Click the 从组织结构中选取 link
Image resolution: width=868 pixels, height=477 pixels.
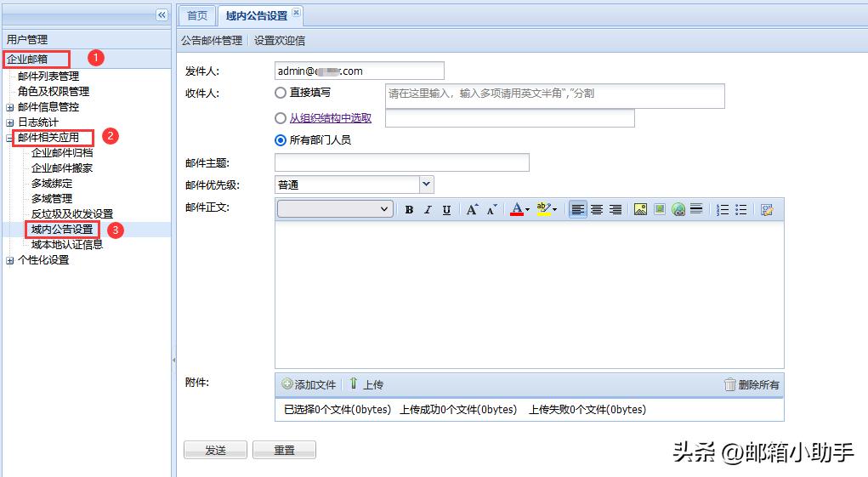point(331,118)
